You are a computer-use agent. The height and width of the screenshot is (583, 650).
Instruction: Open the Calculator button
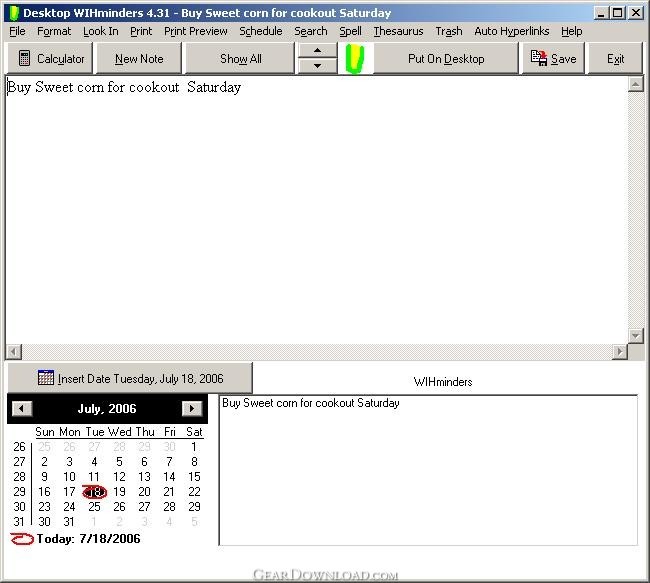[52, 59]
